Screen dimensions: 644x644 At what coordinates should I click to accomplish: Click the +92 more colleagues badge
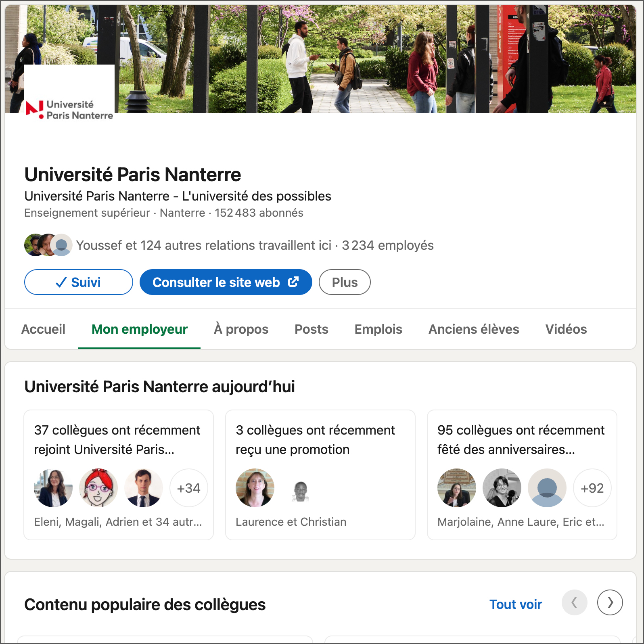[592, 488]
